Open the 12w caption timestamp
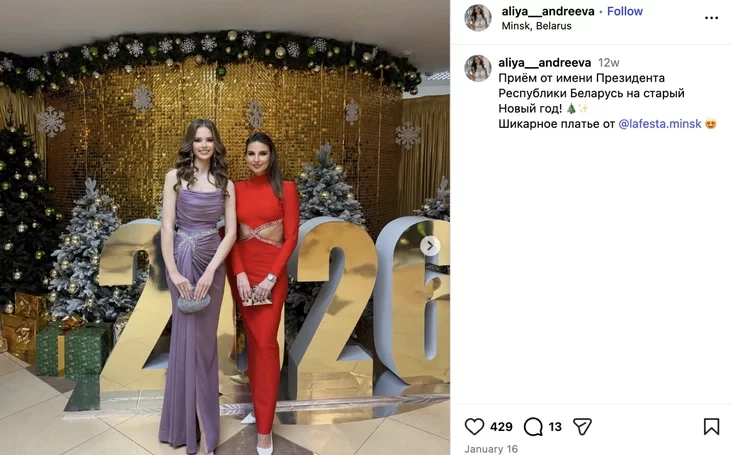This screenshot has width=732, height=455. click(x=609, y=63)
